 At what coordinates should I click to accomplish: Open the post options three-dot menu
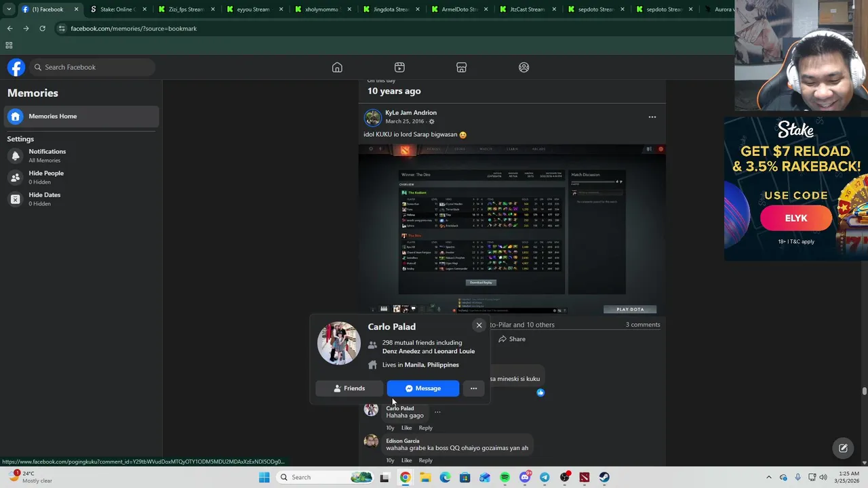pyautogui.click(x=652, y=117)
